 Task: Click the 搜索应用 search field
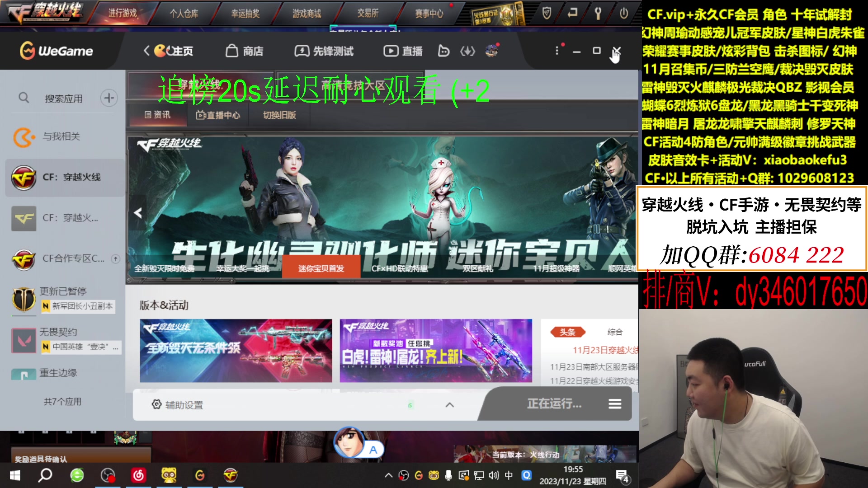pyautogui.click(x=64, y=99)
